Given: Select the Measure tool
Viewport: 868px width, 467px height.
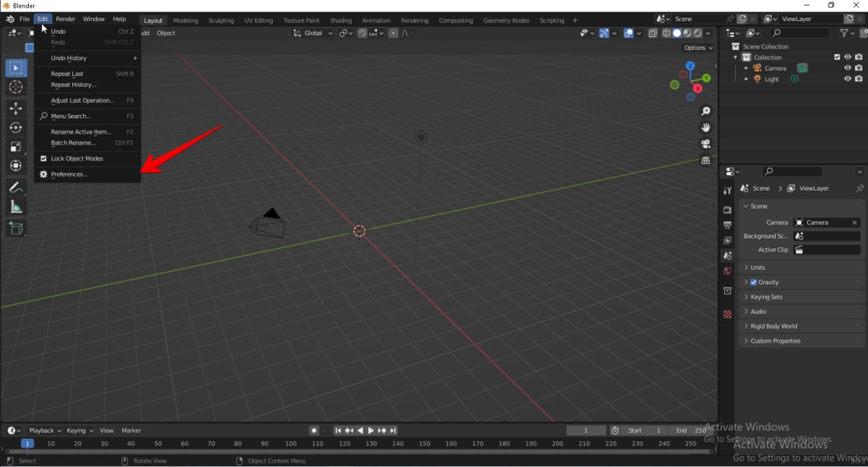Looking at the screenshot, I should [15, 207].
